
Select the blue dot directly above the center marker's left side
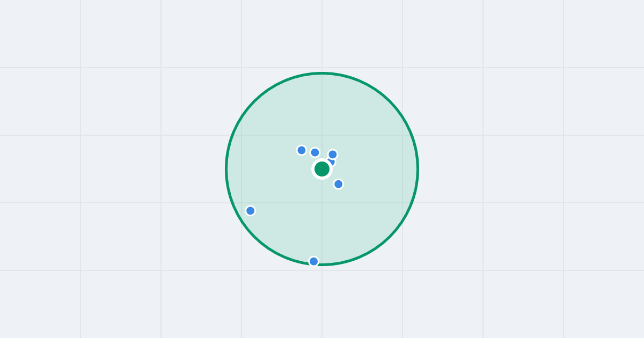[x=315, y=152]
